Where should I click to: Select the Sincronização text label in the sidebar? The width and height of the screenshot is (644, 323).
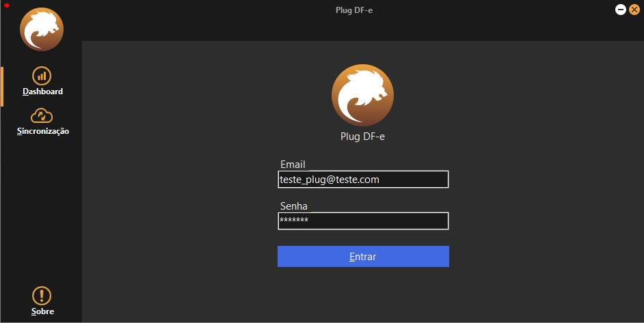pos(43,131)
